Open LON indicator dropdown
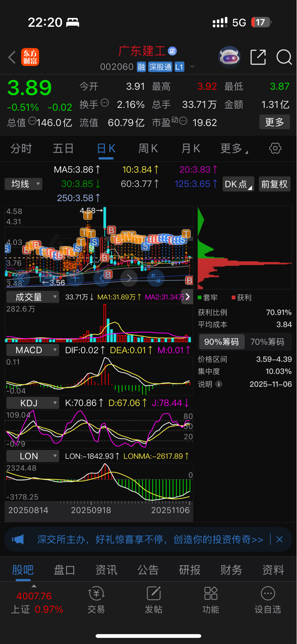This screenshot has width=297, height=644. (33, 456)
